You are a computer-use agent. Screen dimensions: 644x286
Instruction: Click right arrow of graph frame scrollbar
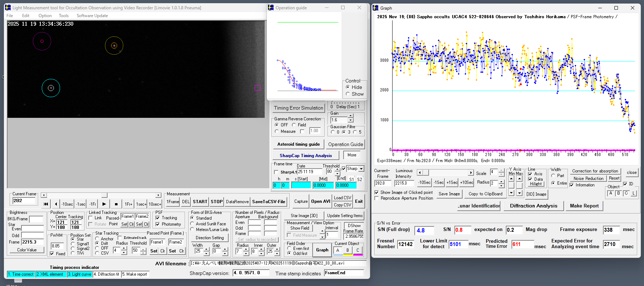[x=471, y=173]
